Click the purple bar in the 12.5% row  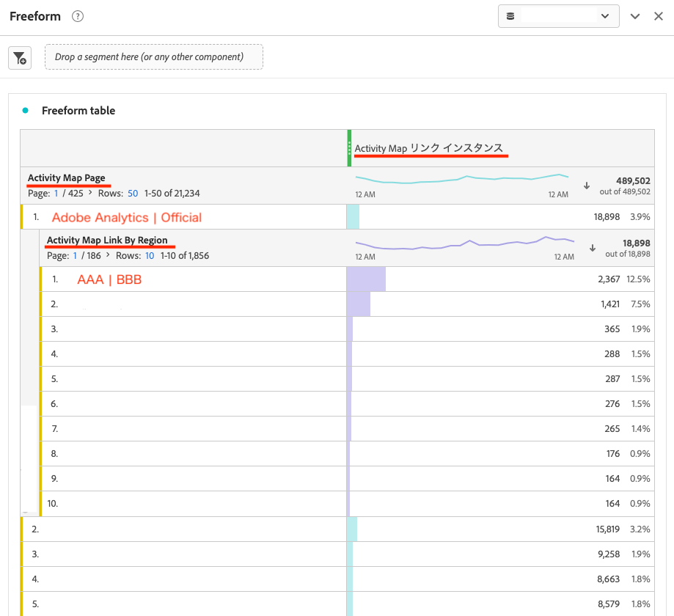366,279
